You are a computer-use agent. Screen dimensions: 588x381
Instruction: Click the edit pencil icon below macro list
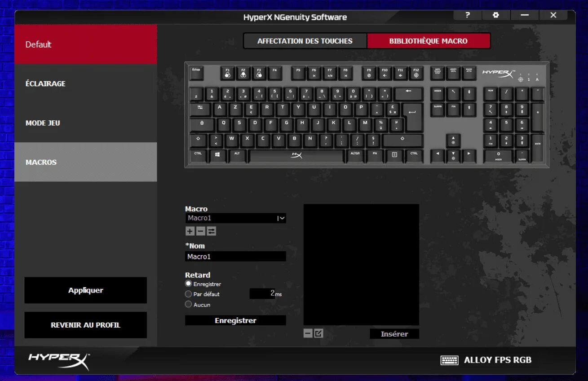pos(318,333)
